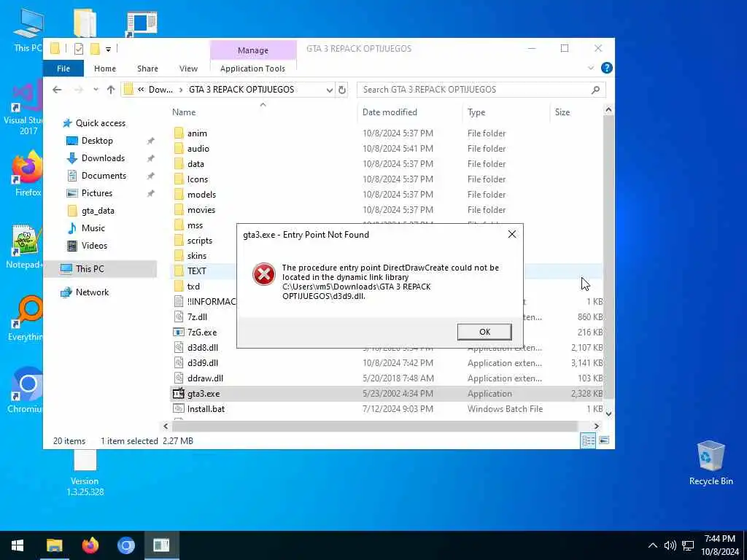Sort files by Date modified column
This screenshot has width=747, height=560.
tap(390, 112)
